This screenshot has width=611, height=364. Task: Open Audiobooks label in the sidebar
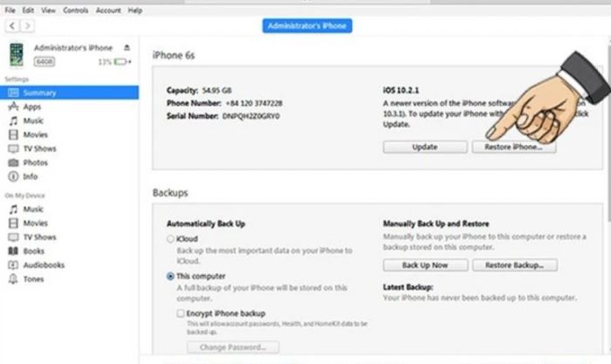(x=44, y=265)
